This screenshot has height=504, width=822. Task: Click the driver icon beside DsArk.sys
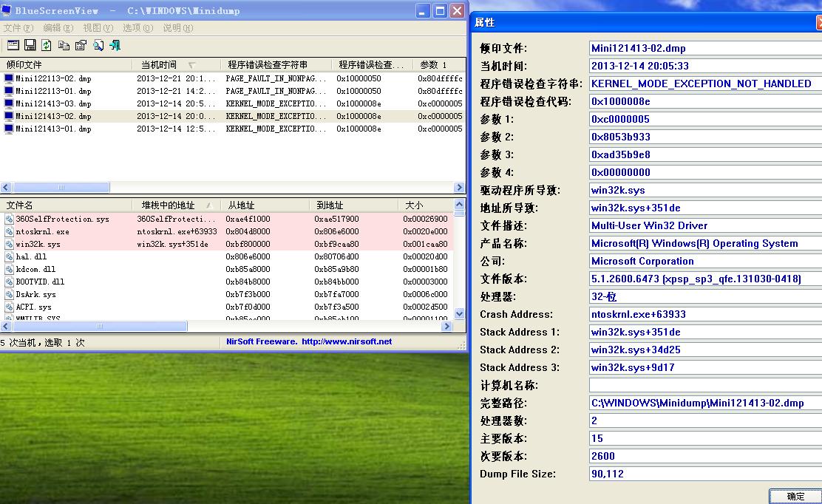coord(9,294)
